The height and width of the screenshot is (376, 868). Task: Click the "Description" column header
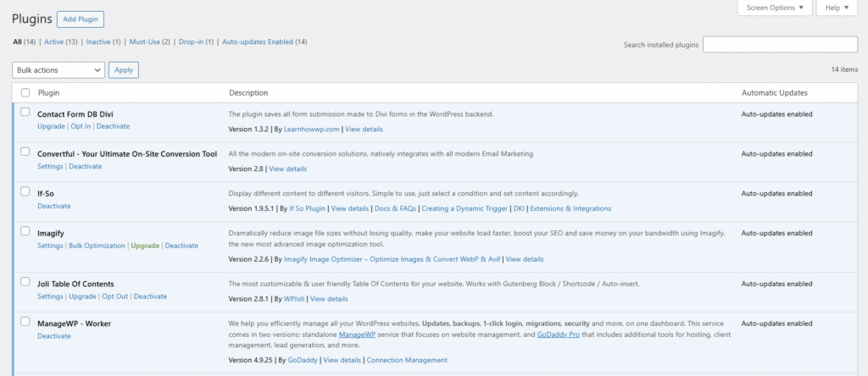248,93
